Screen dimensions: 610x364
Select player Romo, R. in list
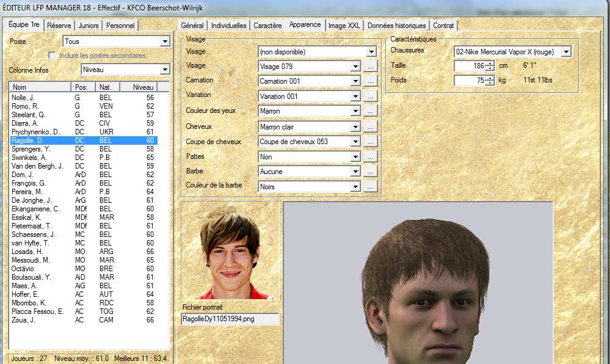click(84, 106)
